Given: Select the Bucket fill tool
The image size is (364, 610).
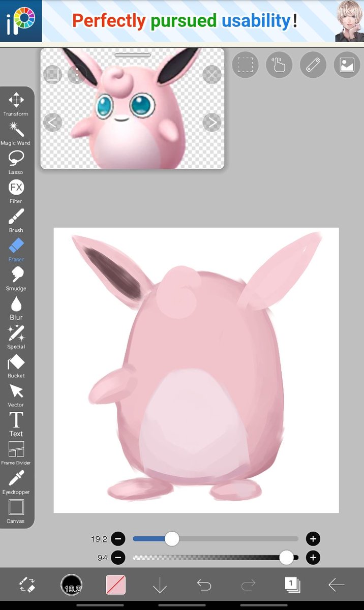Looking at the screenshot, I should 16,366.
